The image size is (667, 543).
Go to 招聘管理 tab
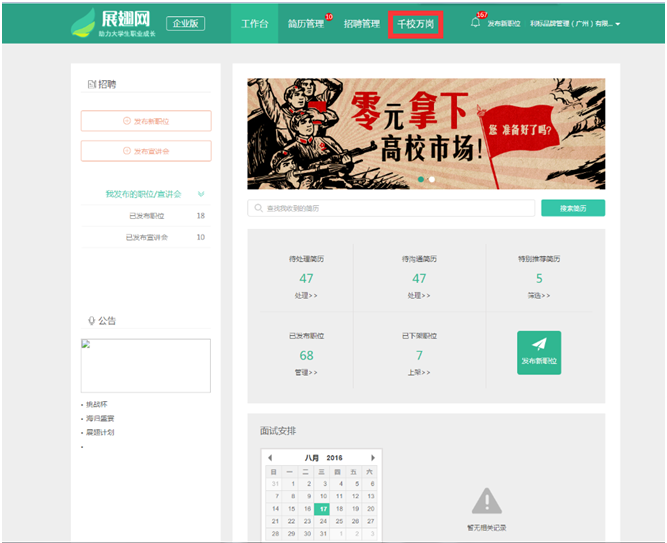point(361,23)
